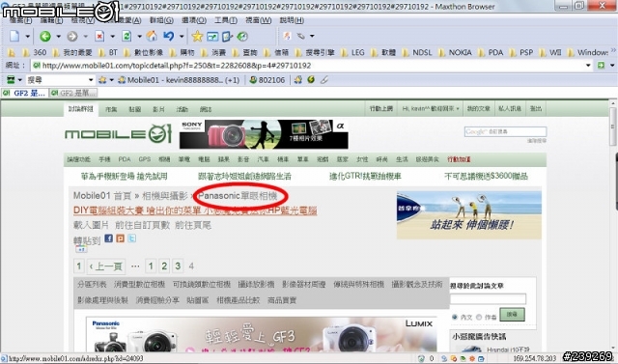Open the 360 favorites folder
The image size is (618, 364).
click(35, 52)
